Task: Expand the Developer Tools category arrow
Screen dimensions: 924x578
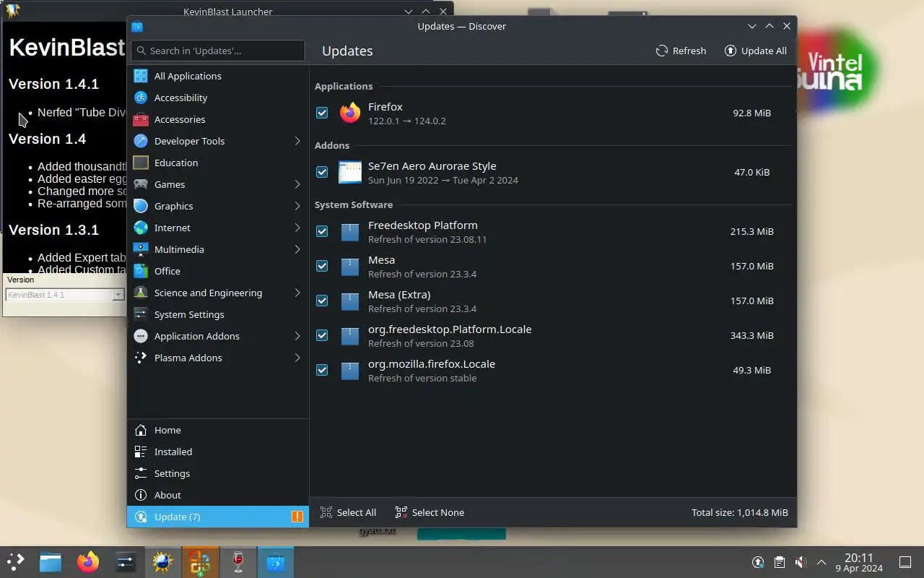Action: [297, 141]
